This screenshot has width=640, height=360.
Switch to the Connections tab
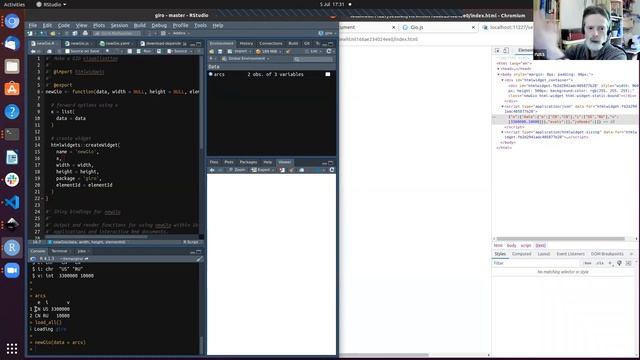click(x=271, y=43)
